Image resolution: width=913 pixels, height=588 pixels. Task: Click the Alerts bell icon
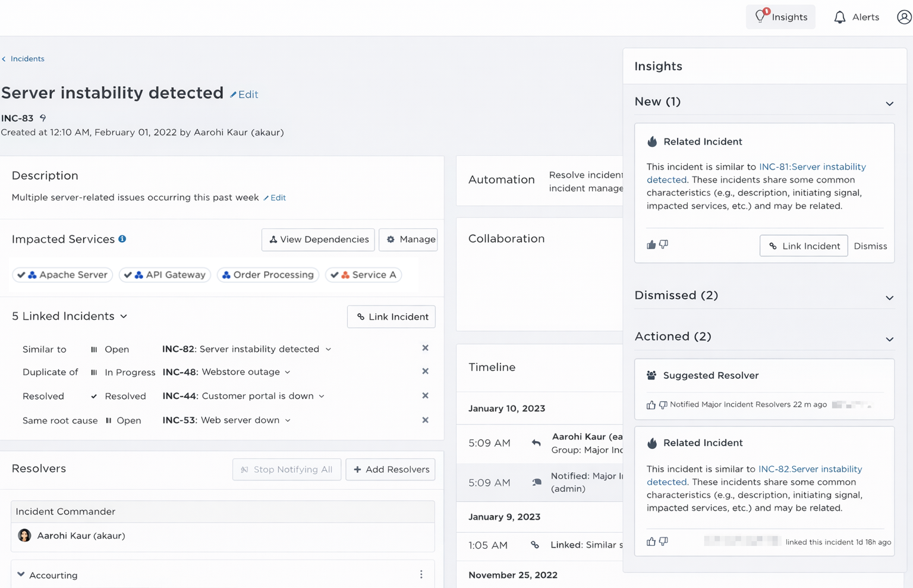click(839, 17)
